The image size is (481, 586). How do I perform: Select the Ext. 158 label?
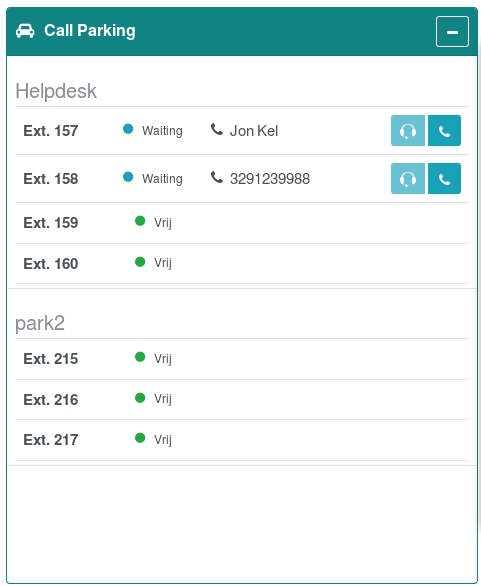tap(51, 179)
